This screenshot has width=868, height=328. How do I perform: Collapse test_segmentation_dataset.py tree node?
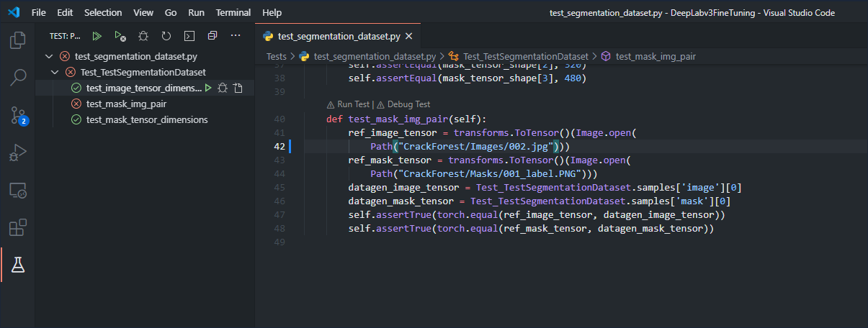(x=48, y=56)
